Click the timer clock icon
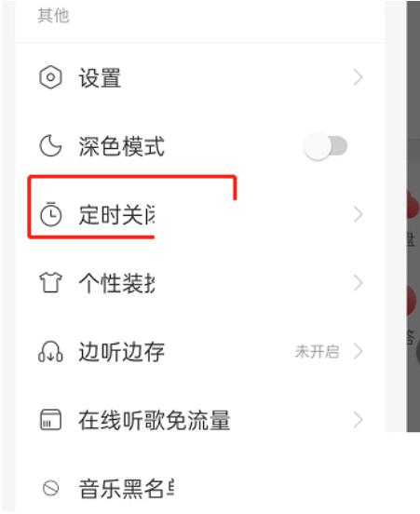Screen dimensions: 420x514 coord(50,214)
